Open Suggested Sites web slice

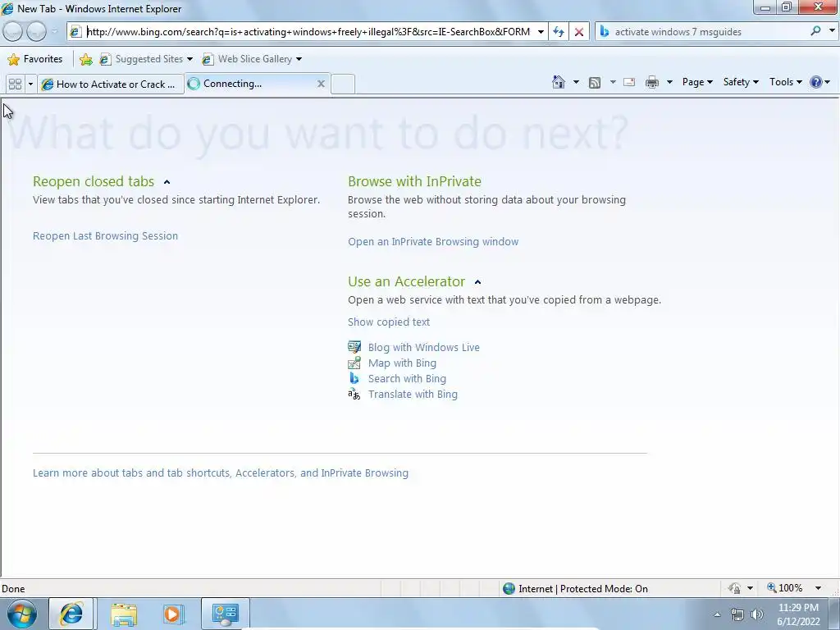146,59
